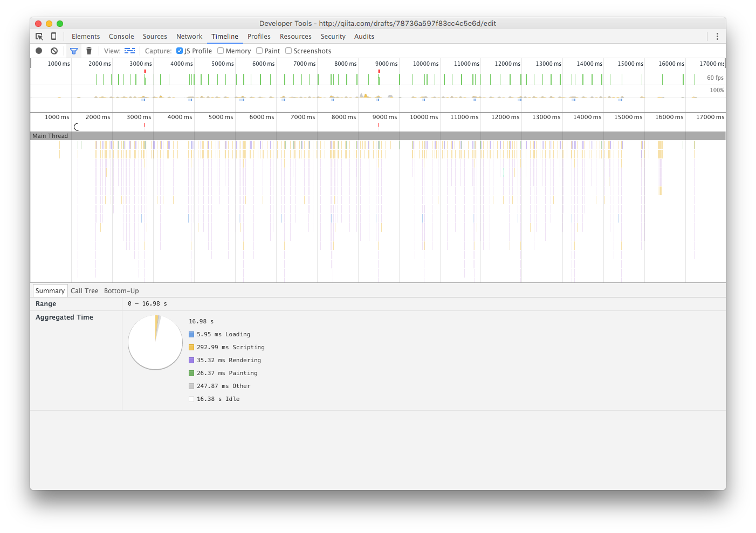
Task: Toggle the device toolbar icon
Action: click(53, 36)
